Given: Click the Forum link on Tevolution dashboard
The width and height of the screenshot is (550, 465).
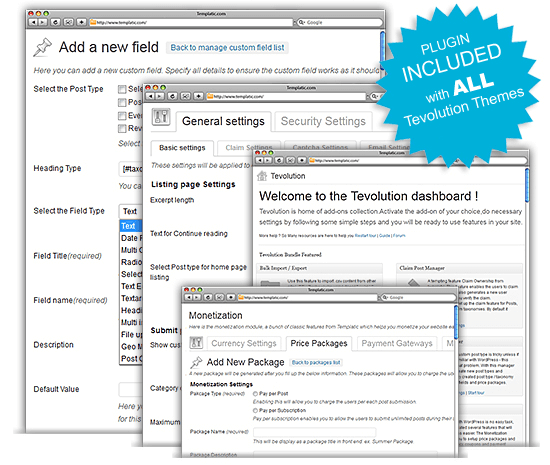Looking at the screenshot, I should (399, 236).
